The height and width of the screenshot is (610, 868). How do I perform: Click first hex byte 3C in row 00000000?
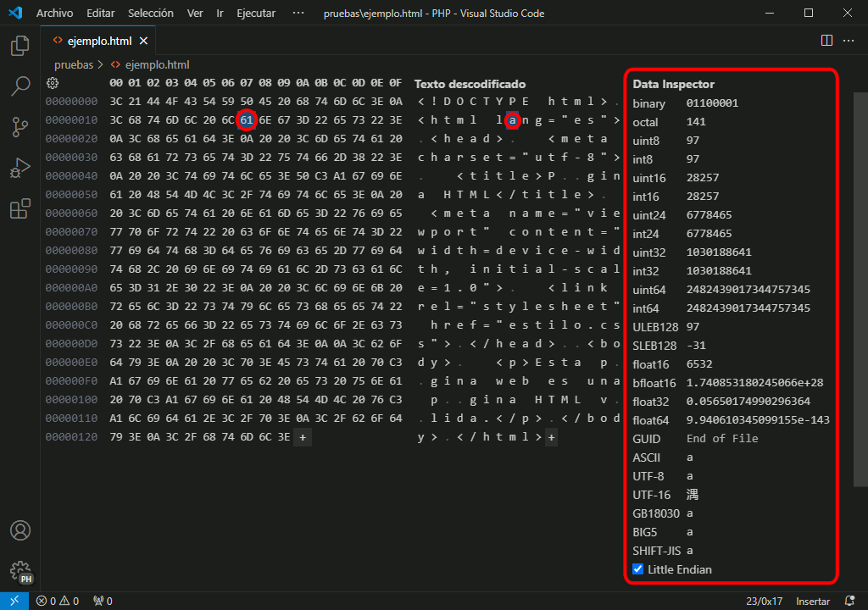[x=116, y=102]
